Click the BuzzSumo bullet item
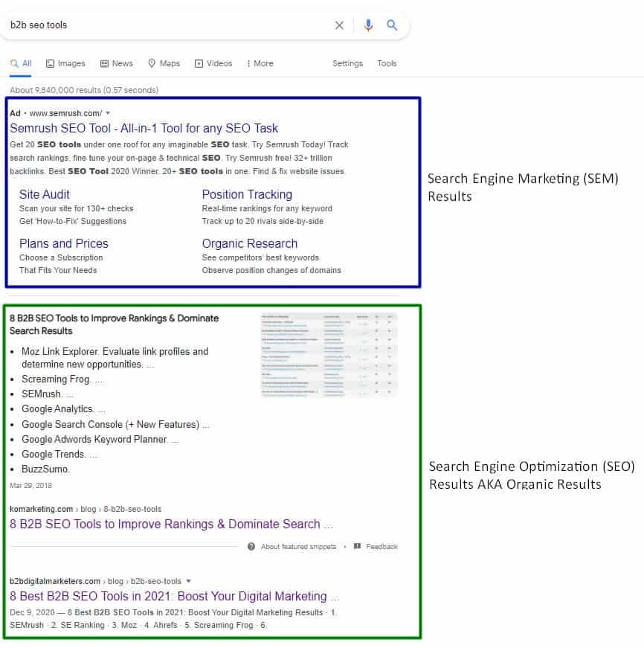This screenshot has width=644, height=648. point(45,469)
